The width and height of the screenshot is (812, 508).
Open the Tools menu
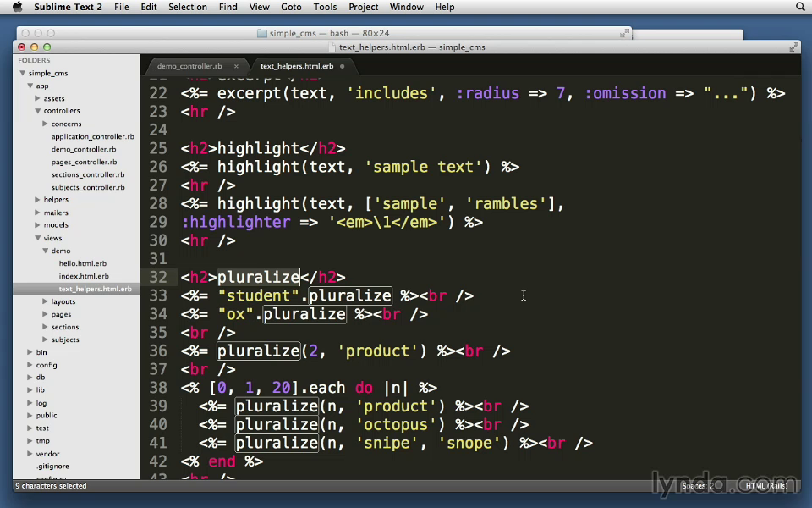(325, 7)
